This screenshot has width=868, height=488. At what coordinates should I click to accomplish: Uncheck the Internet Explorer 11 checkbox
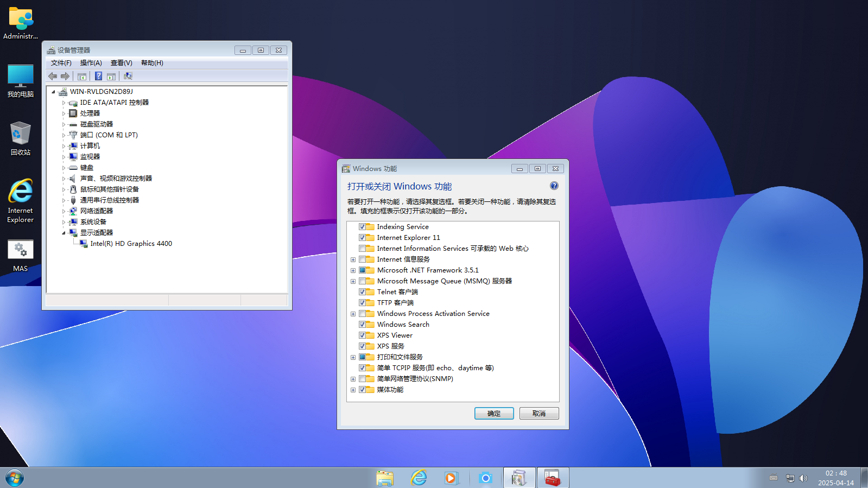(362, 238)
